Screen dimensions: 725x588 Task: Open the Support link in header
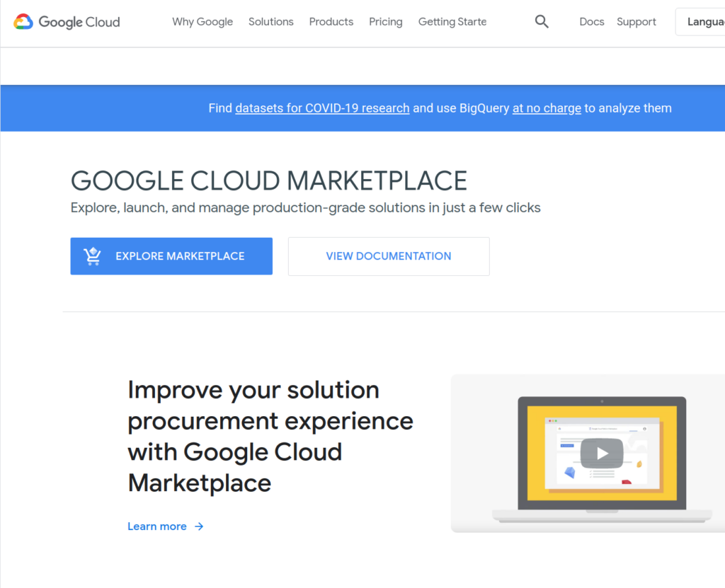click(x=636, y=22)
